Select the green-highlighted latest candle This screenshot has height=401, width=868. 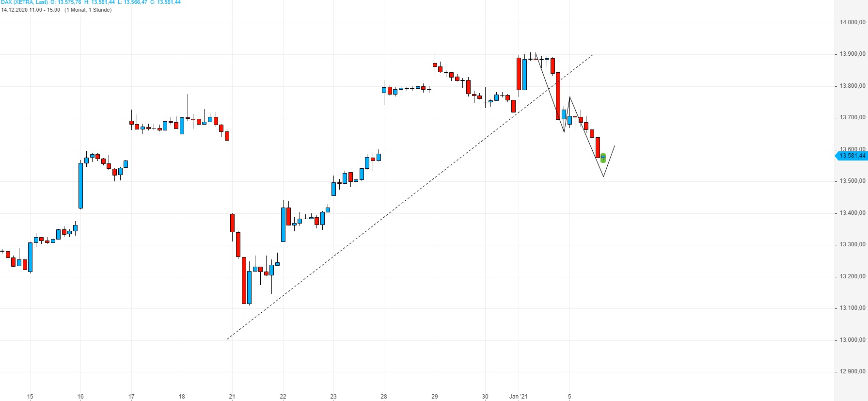[x=603, y=158]
